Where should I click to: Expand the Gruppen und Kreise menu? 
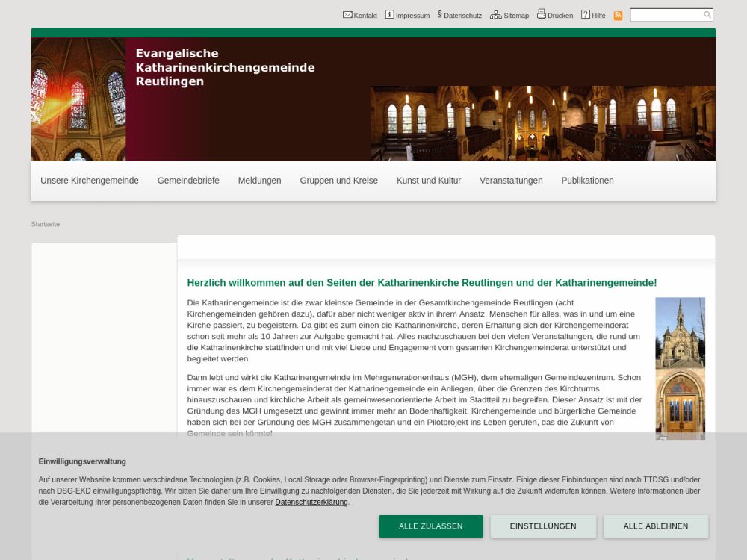coord(338,181)
